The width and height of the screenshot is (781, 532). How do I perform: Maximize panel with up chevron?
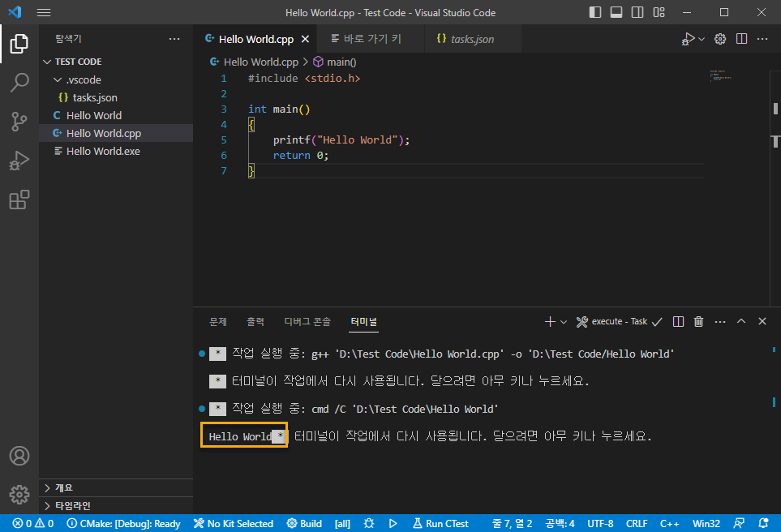click(741, 321)
